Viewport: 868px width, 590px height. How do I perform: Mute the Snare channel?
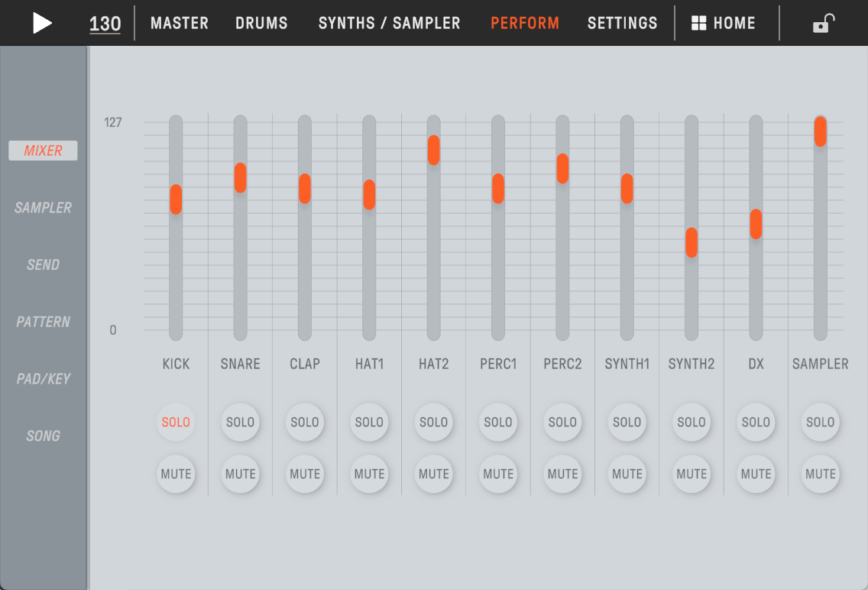240,474
